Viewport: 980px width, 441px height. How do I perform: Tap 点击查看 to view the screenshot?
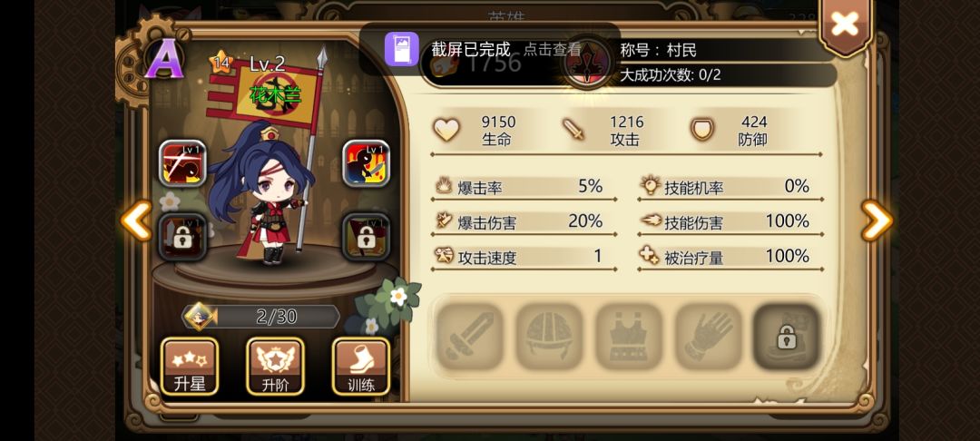click(552, 49)
